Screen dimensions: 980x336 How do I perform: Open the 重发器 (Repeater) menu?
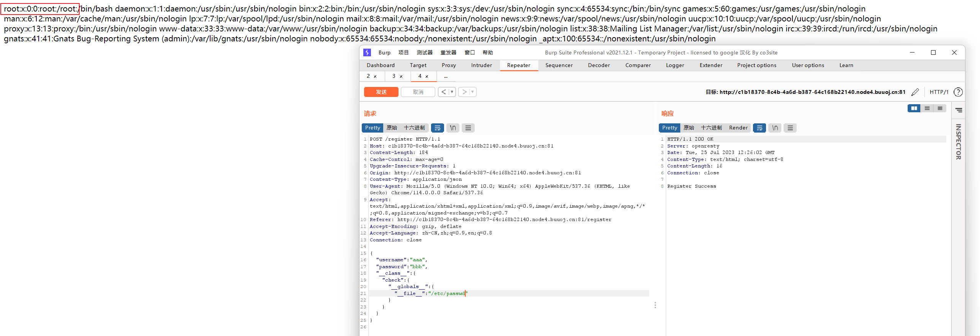pyautogui.click(x=448, y=53)
